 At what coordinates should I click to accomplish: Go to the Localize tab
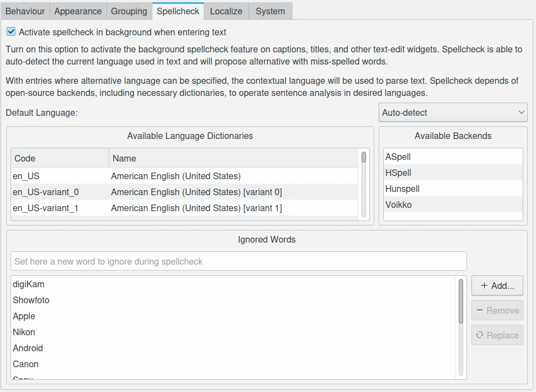(226, 11)
